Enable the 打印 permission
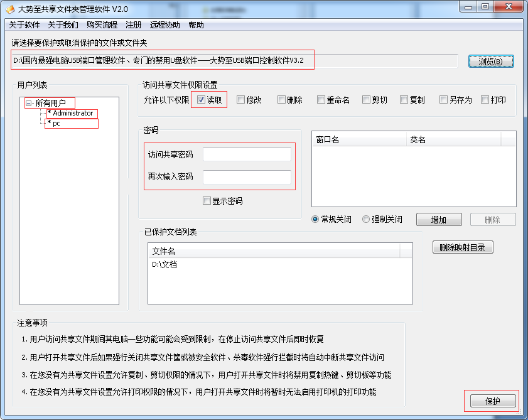The image size is (528, 420). 484,100
